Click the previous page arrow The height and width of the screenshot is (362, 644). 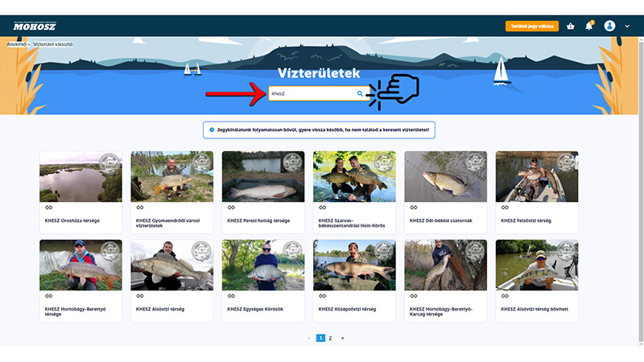click(309, 338)
